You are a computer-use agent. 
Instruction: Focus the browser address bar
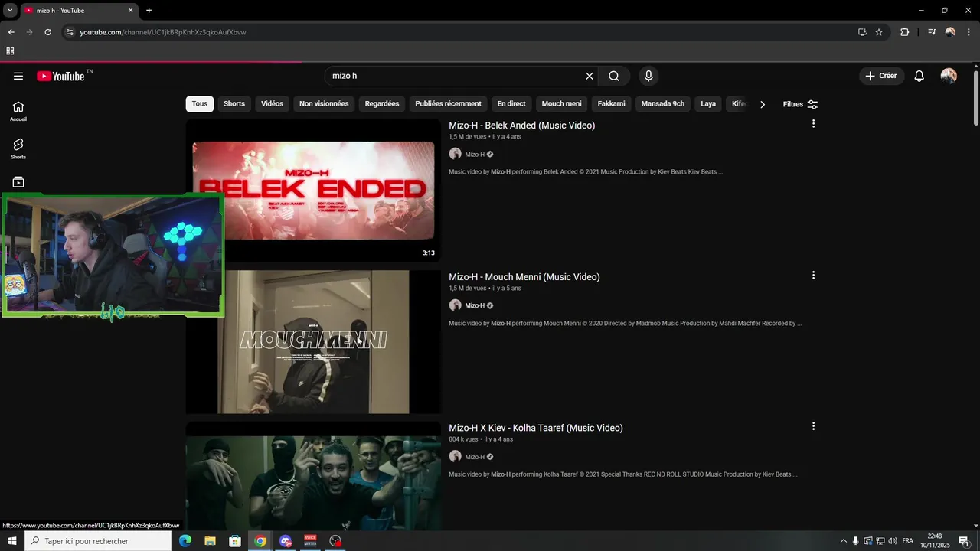point(459,32)
